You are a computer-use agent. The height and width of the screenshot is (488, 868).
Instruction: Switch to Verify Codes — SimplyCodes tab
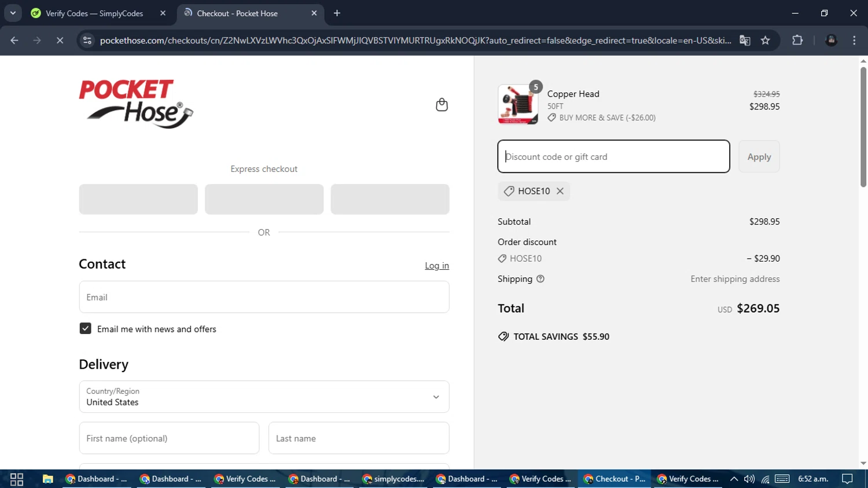(x=94, y=13)
